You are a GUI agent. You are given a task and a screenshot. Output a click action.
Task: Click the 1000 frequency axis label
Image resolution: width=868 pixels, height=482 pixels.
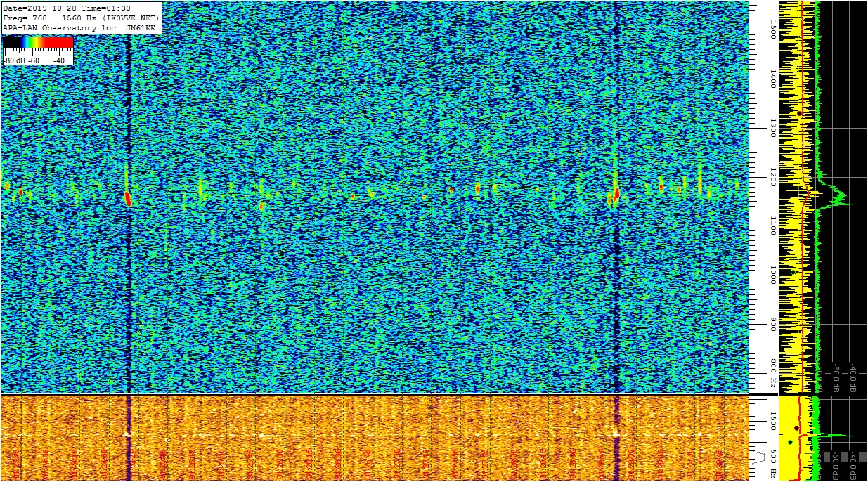point(772,275)
